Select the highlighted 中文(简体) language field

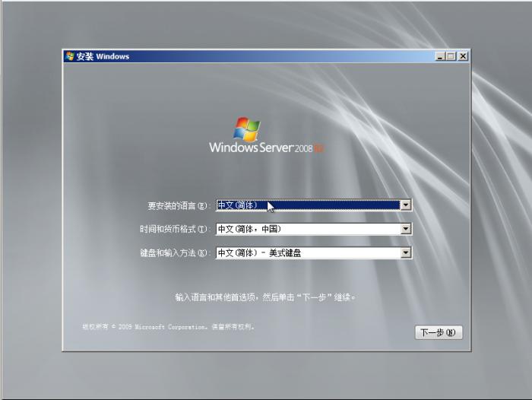click(x=308, y=205)
